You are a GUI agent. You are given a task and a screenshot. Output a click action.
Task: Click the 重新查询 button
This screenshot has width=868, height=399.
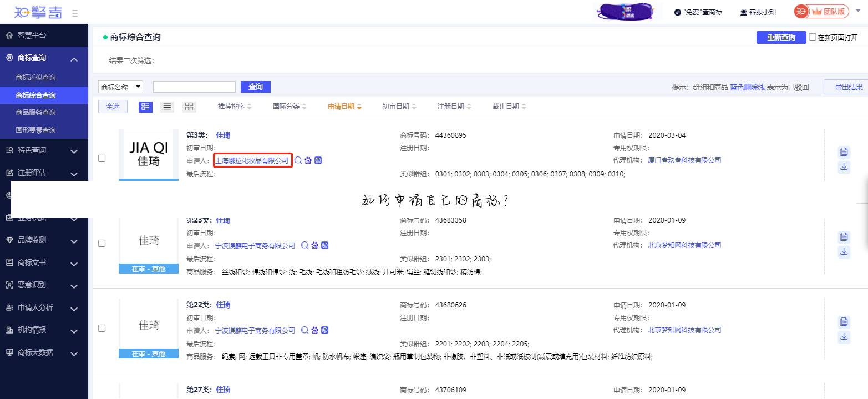[781, 37]
